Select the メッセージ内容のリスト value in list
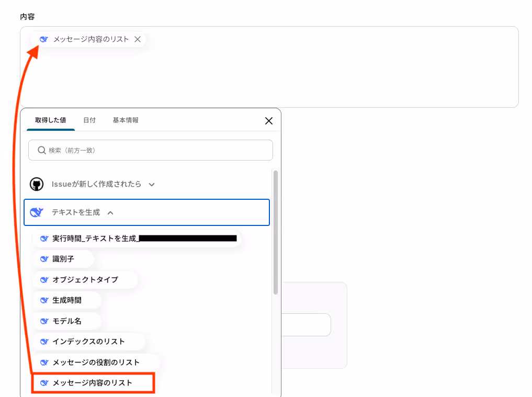532x397 pixels. [93, 383]
